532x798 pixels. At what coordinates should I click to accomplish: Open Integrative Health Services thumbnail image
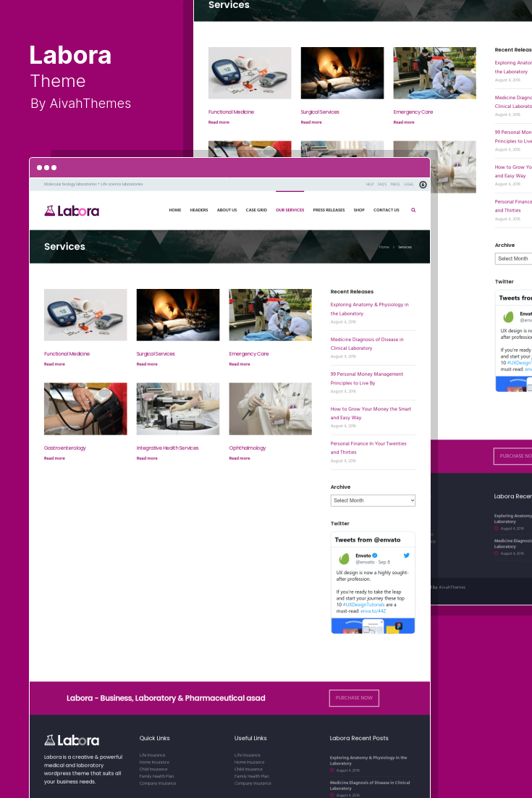click(x=178, y=408)
